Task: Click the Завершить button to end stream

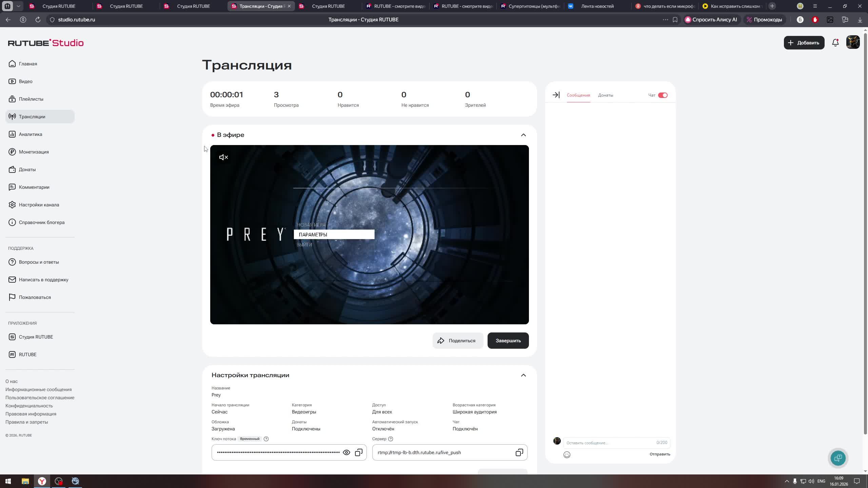Action: [508, 341]
